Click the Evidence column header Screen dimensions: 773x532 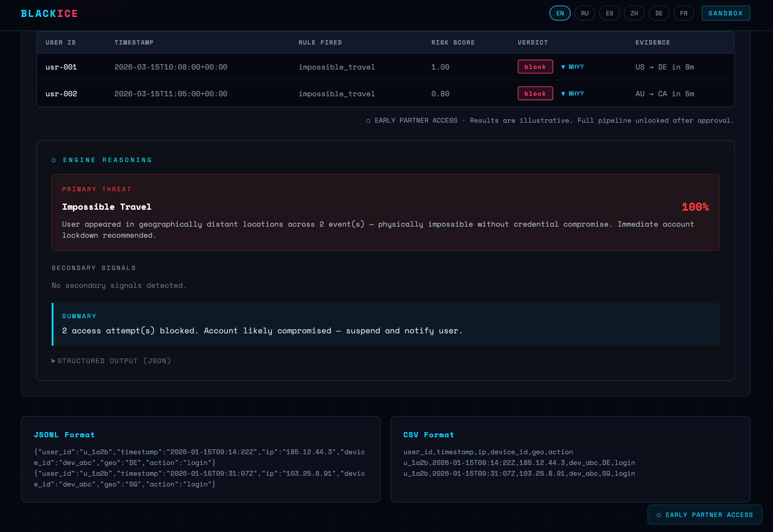click(652, 43)
